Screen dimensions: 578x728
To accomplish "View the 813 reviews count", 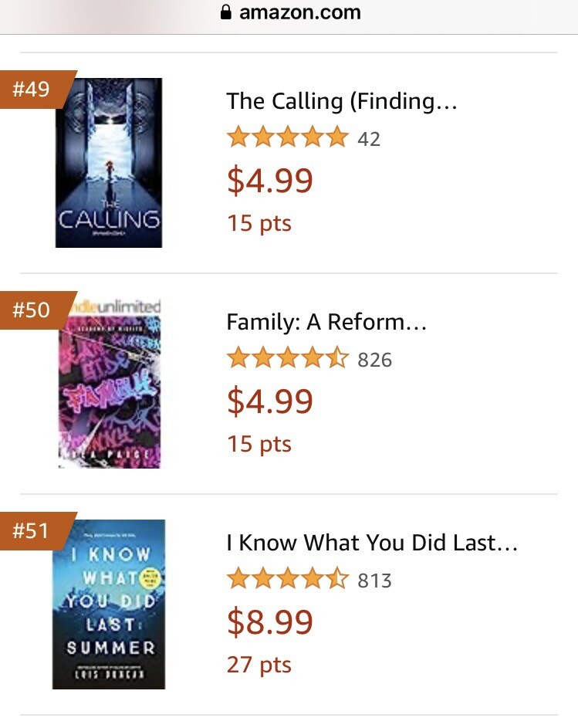I will [375, 581].
